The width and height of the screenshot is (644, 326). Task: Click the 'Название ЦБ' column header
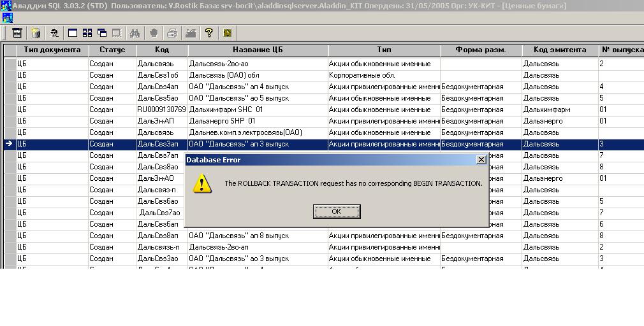click(x=258, y=50)
